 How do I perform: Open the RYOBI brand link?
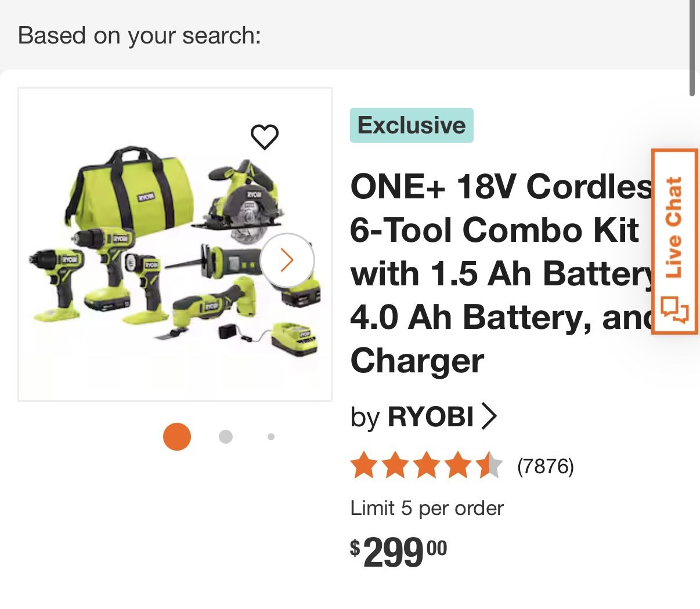pyautogui.click(x=430, y=416)
